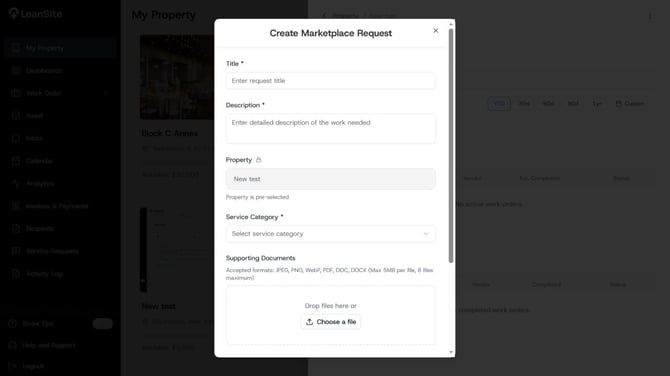Click the Drop files here upload area
This screenshot has width=670, height=376.
click(x=331, y=315)
